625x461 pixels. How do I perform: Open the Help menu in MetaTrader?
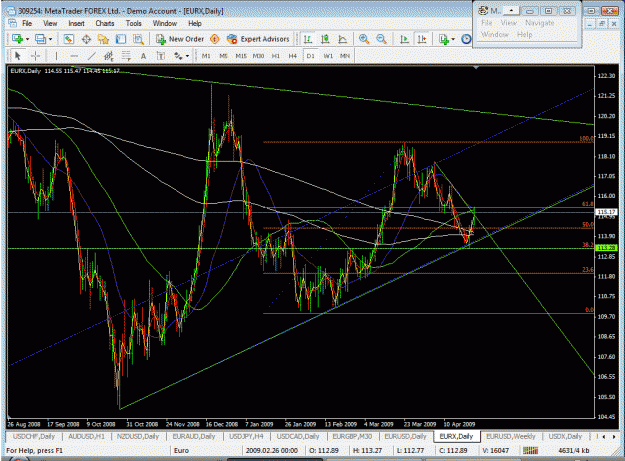point(195,24)
